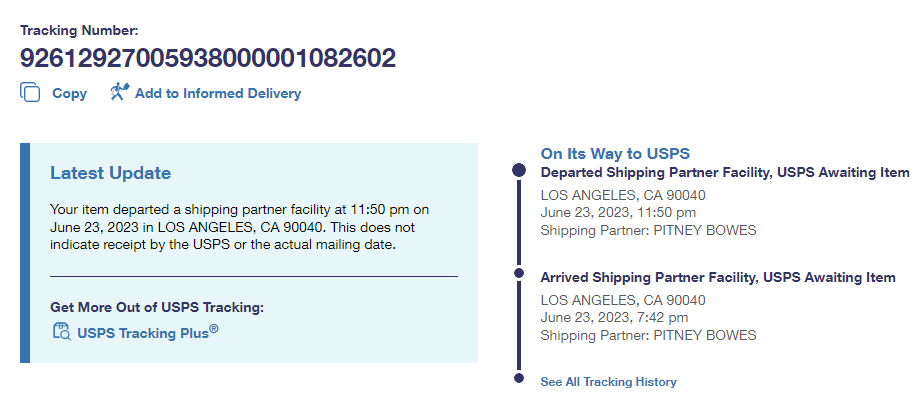Open the USPS Tracking Plus link
Image resolution: width=916 pixels, height=408 pixels.
click(x=147, y=333)
